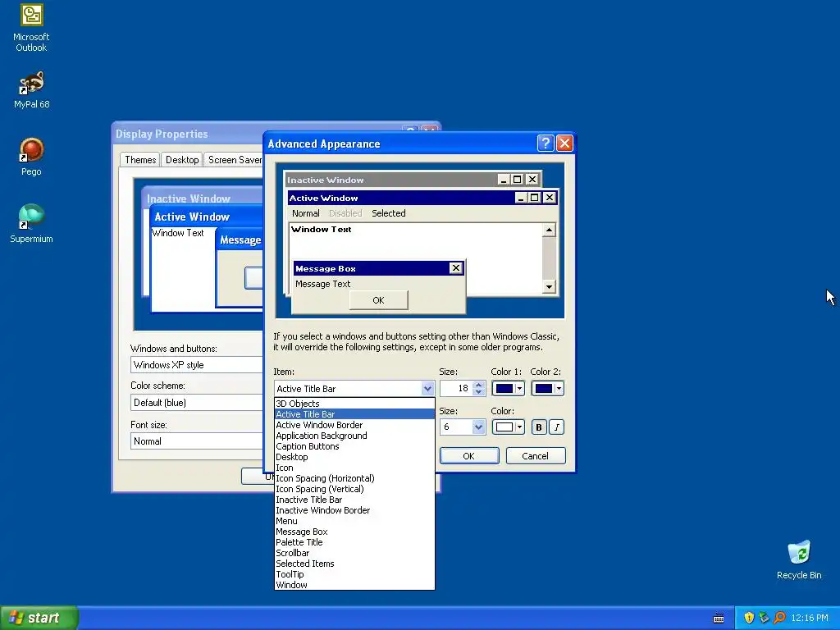
Task: Choose Caption Buttons in the list
Action: coord(354,446)
